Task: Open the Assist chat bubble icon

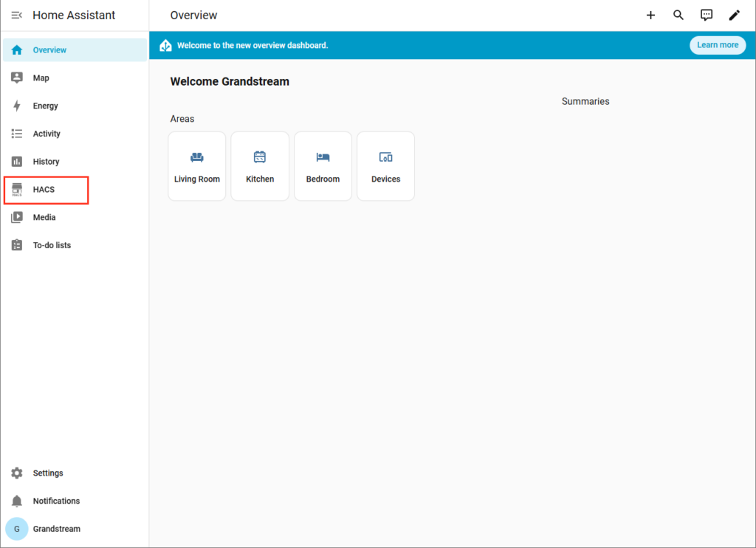Action: pos(707,16)
